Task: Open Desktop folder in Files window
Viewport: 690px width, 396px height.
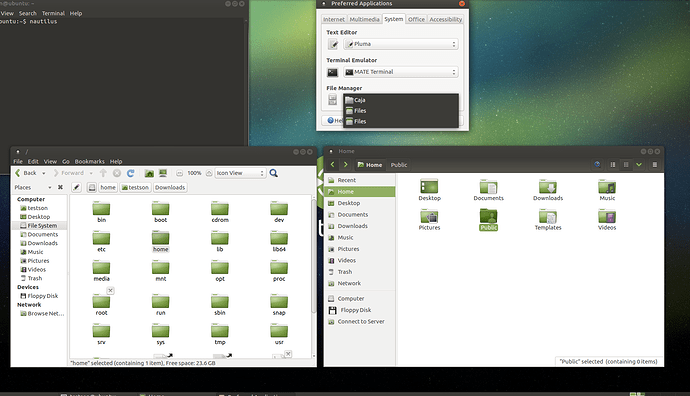Action: [x=429, y=190]
